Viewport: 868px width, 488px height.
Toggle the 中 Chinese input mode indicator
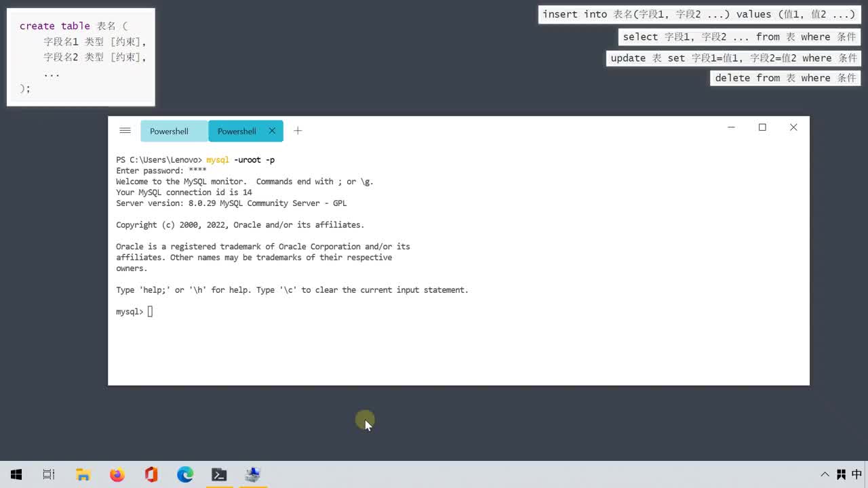click(x=856, y=474)
